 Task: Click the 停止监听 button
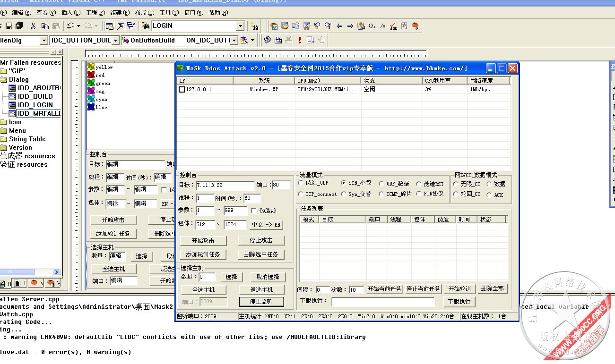(x=261, y=301)
